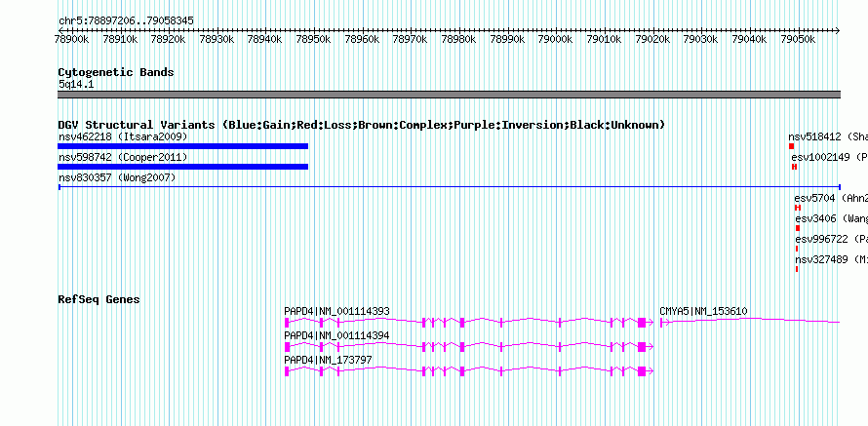
Task: Click the 79000k ruler tick label
Action: click(556, 39)
